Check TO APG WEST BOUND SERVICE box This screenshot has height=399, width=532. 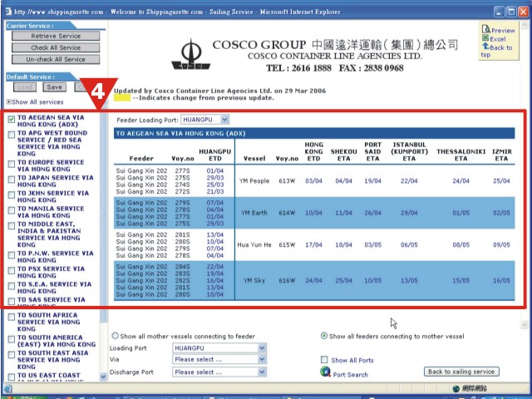coord(12,135)
